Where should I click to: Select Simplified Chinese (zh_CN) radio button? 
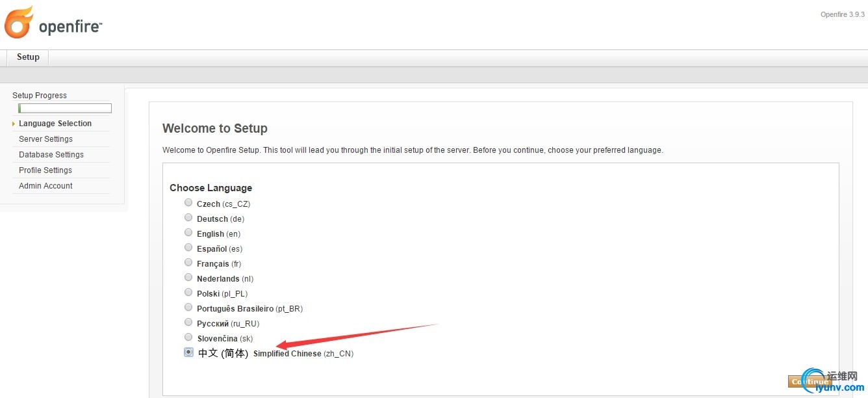(x=188, y=352)
